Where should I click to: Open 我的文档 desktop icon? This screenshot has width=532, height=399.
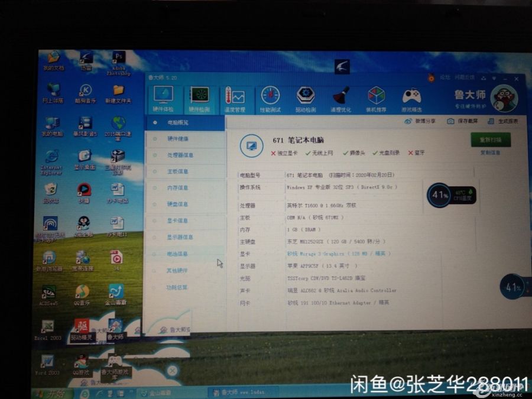coord(54,61)
